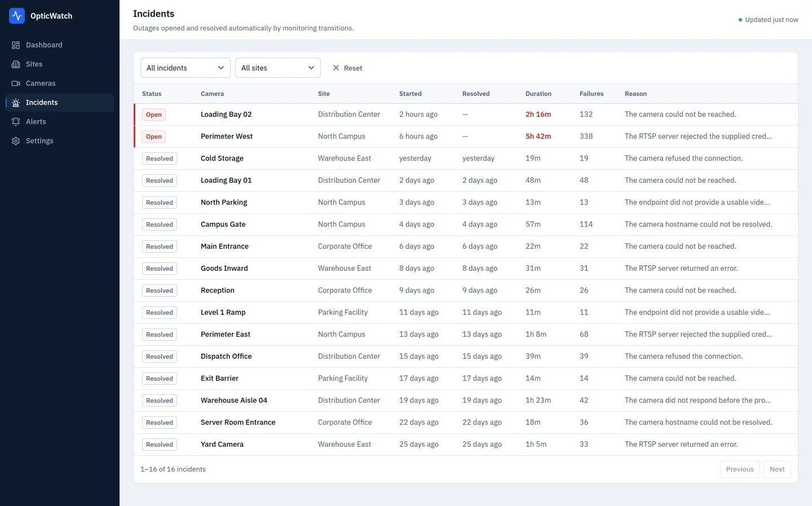
Task: Click the Alerts bell icon
Action: coord(16,122)
